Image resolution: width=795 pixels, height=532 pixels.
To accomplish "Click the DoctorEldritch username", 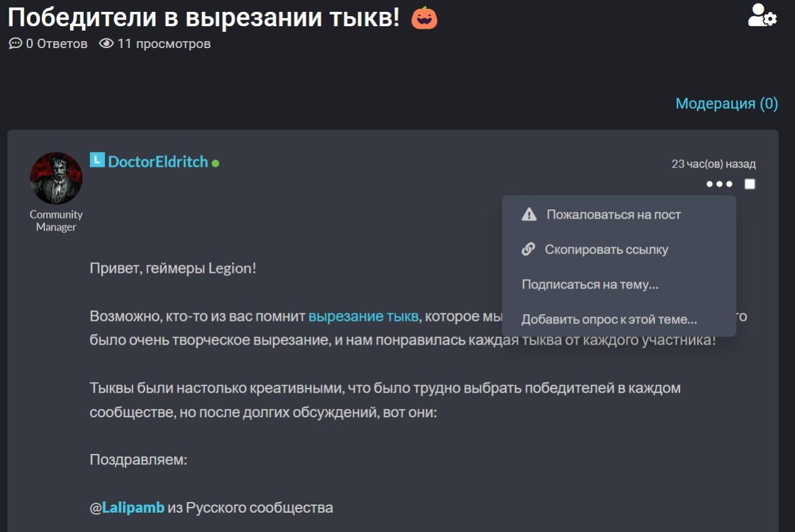I will 156,161.
